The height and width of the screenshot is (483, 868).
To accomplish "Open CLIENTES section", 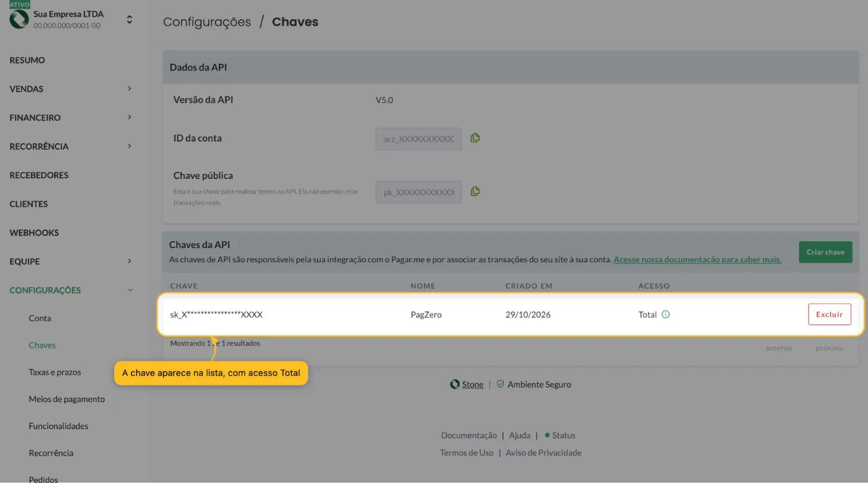I will coord(29,204).
